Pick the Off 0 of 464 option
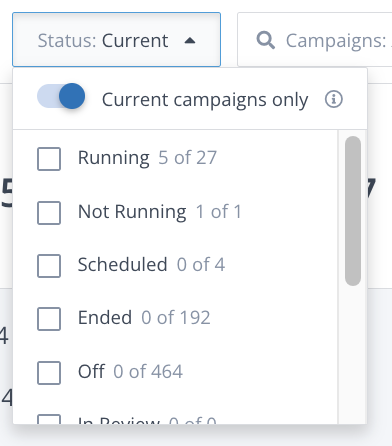 point(130,372)
